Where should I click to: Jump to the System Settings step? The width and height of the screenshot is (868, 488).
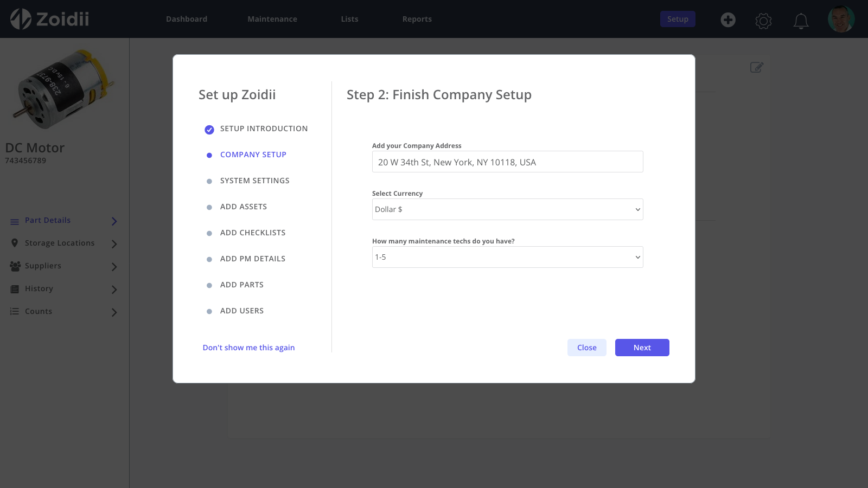pyautogui.click(x=255, y=181)
